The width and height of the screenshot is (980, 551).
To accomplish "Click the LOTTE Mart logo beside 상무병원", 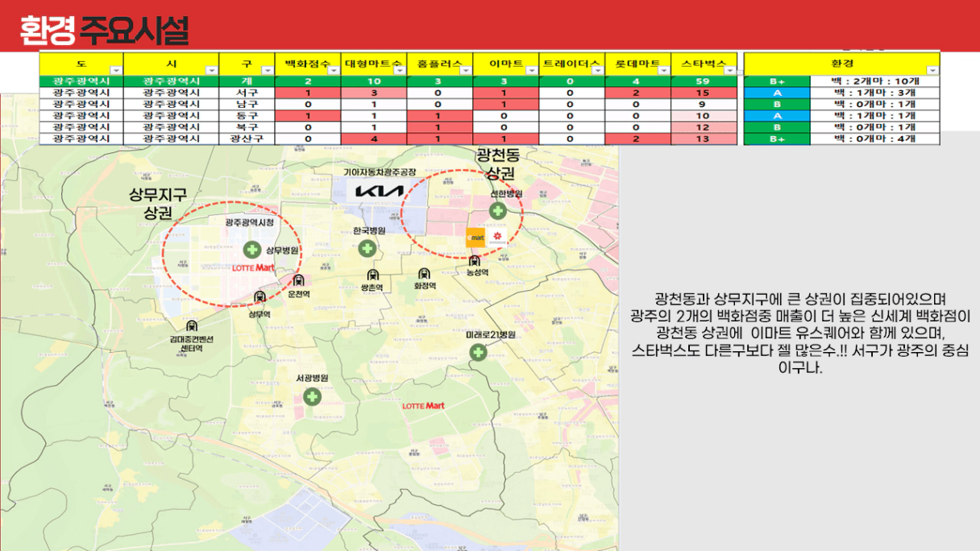I will [x=254, y=267].
